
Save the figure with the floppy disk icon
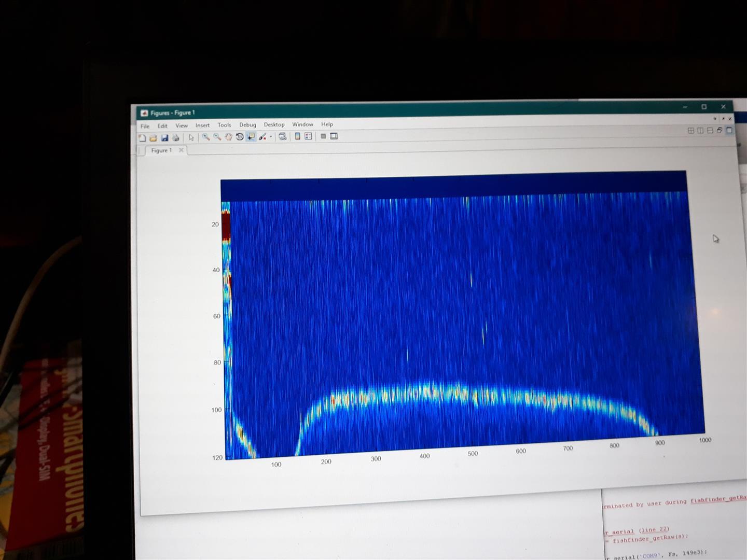(164, 138)
